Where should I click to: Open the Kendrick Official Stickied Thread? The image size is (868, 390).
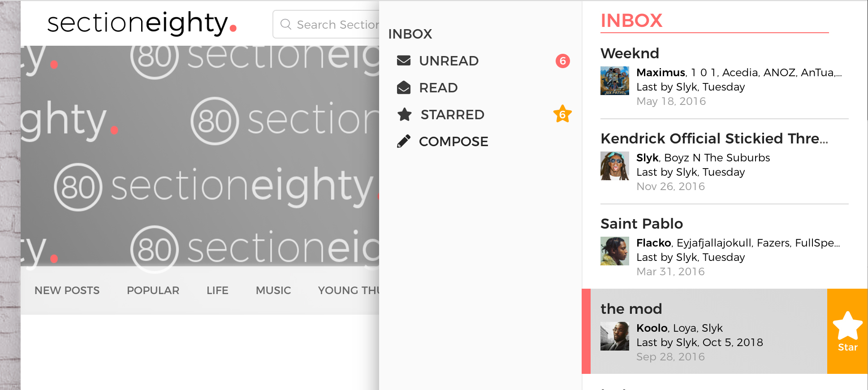[x=714, y=139]
